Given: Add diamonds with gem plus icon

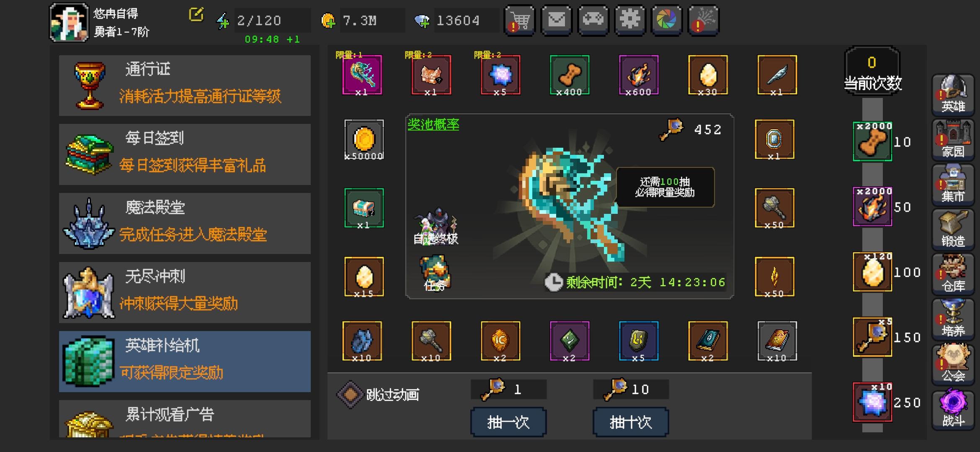Looking at the screenshot, I should point(422,21).
